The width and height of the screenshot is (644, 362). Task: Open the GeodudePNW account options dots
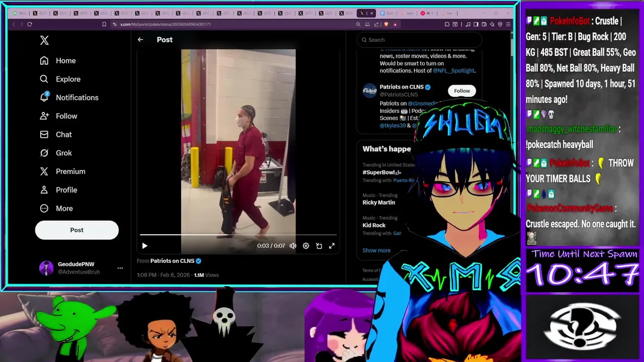(120, 268)
